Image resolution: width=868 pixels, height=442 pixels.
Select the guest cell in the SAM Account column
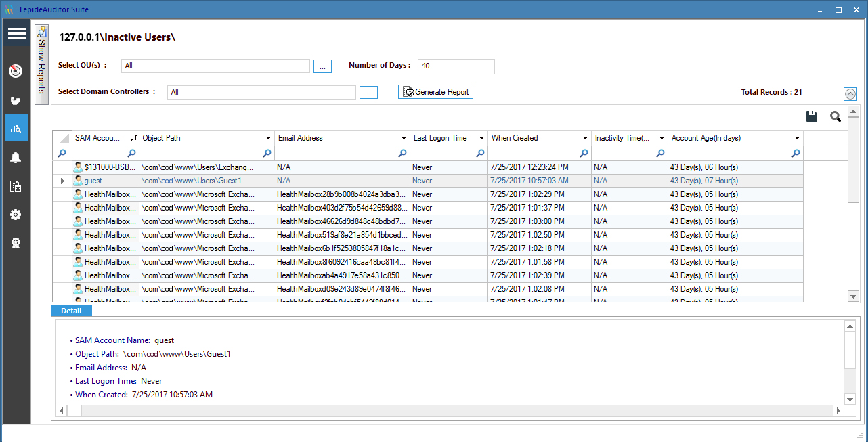pyautogui.click(x=106, y=181)
